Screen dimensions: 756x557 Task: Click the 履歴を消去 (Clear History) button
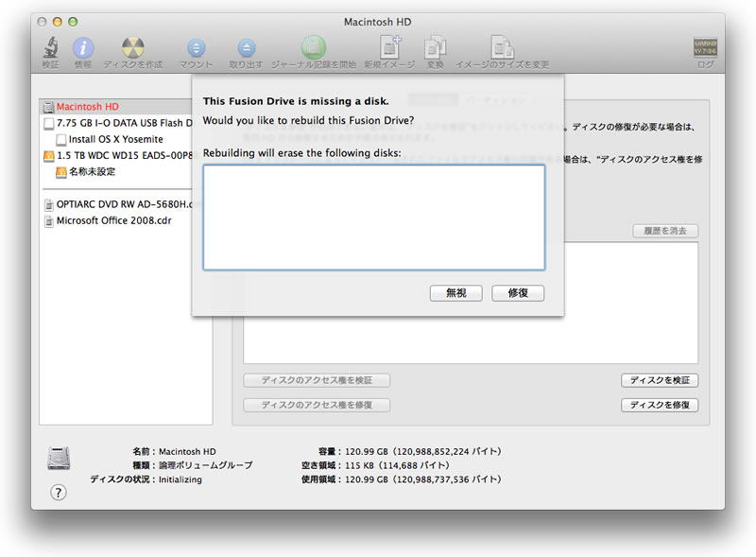[665, 231]
